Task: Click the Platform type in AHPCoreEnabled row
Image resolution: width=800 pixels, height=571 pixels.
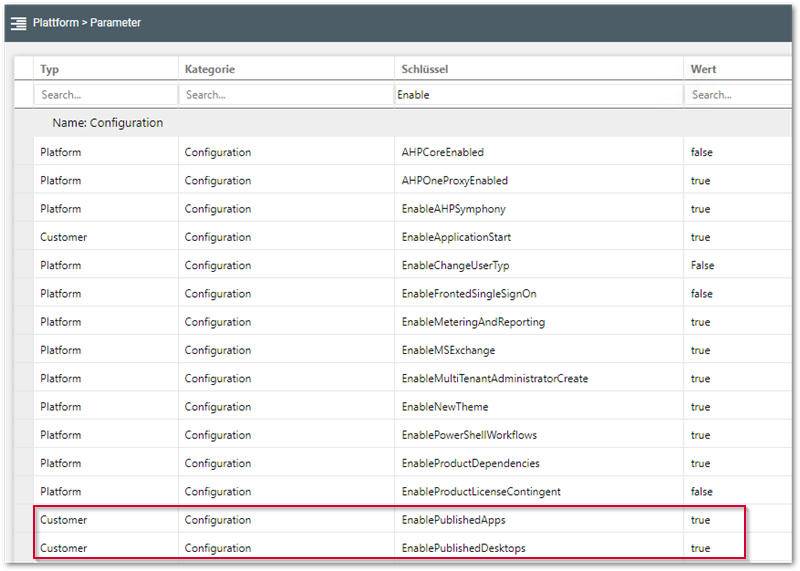Action: [60, 152]
